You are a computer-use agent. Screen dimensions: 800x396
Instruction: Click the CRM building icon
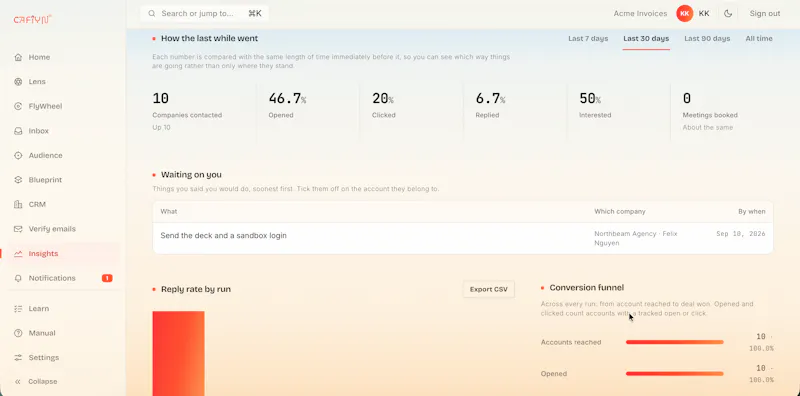point(18,204)
